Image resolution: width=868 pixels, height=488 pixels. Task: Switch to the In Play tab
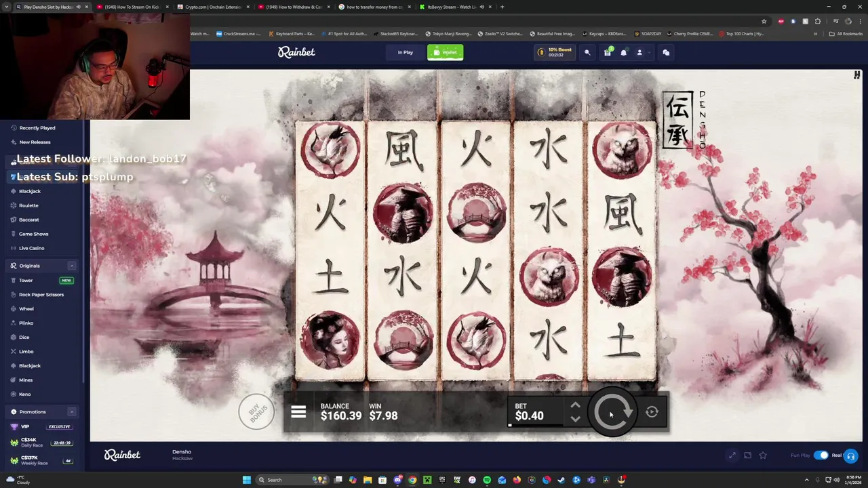pos(405,52)
